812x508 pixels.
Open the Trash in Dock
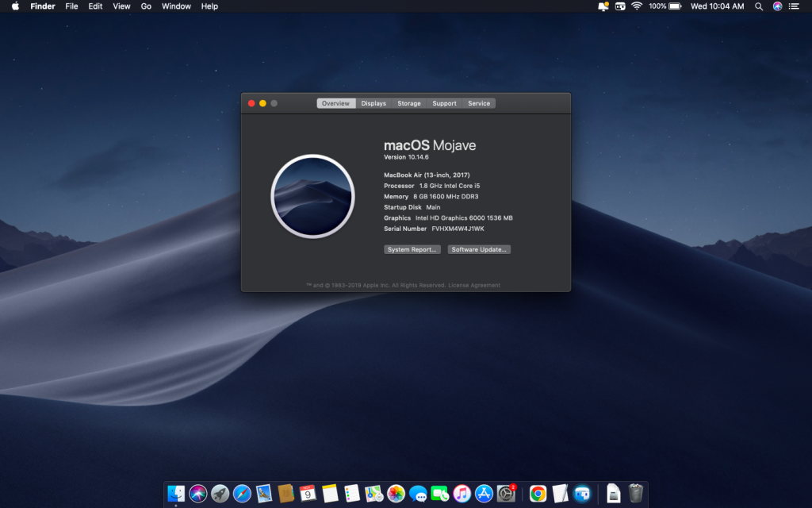coord(635,494)
